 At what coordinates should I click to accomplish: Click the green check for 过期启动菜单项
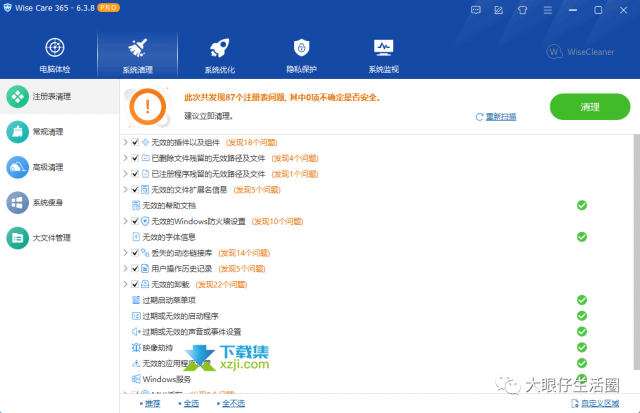point(582,300)
